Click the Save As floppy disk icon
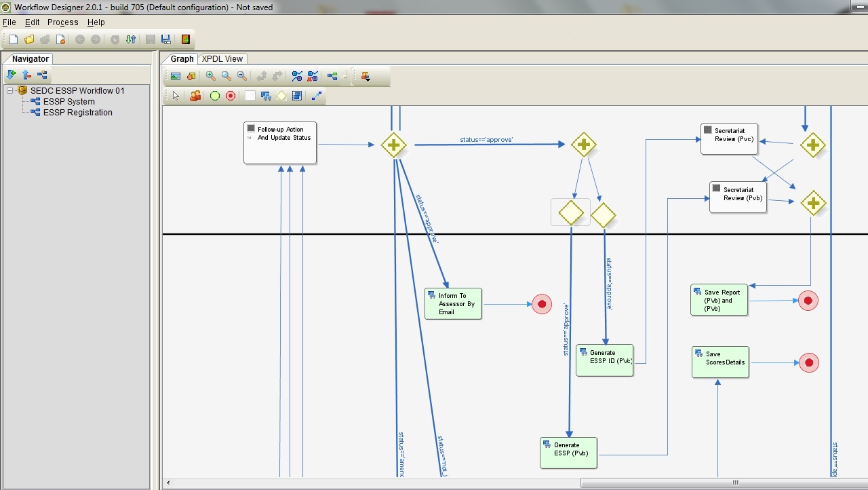Viewport: 868px width, 490px height. 165,39
